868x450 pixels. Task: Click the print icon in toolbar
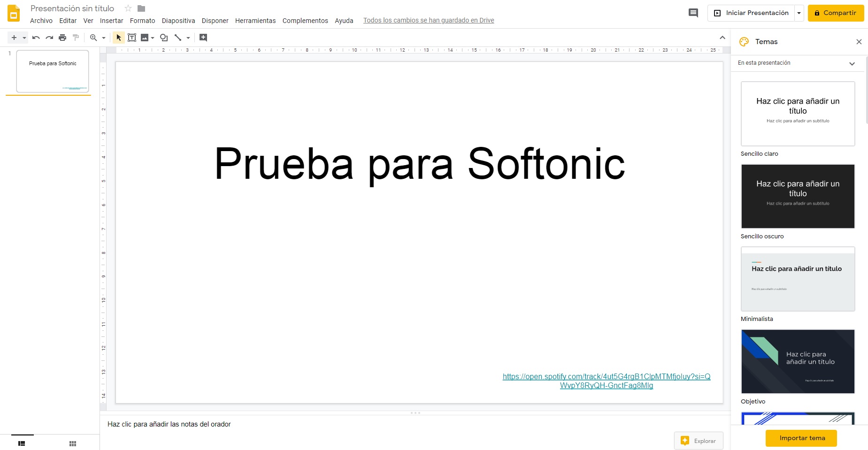[x=62, y=38]
